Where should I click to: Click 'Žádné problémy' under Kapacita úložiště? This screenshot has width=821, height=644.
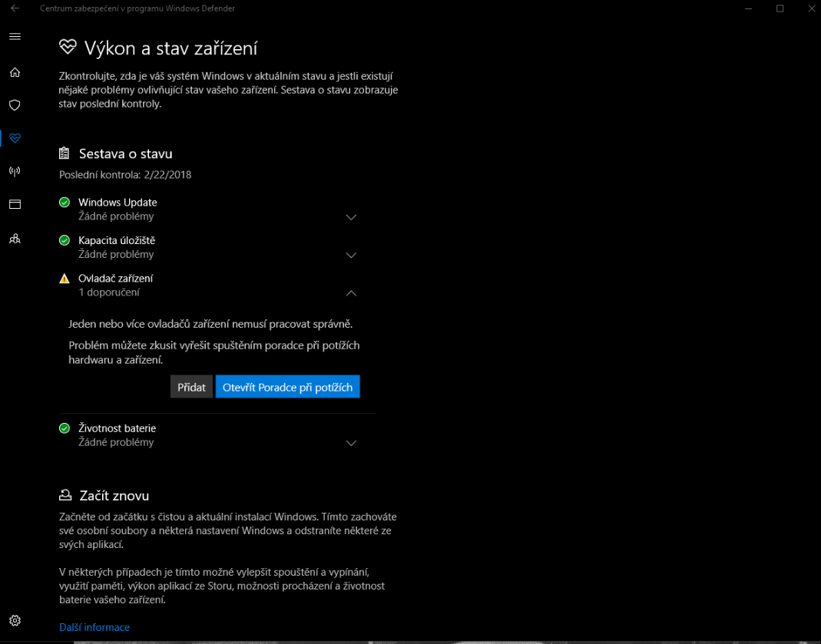coord(116,254)
